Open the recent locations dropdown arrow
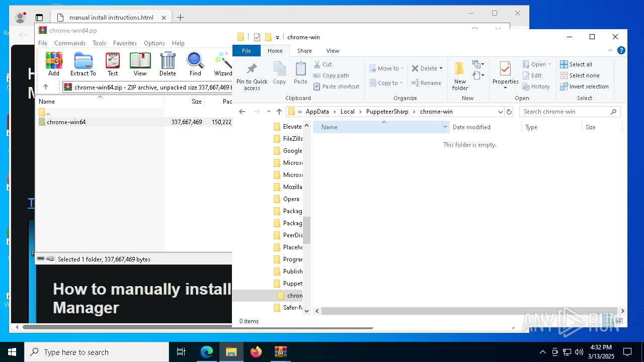This screenshot has width=644, height=362. [269, 112]
